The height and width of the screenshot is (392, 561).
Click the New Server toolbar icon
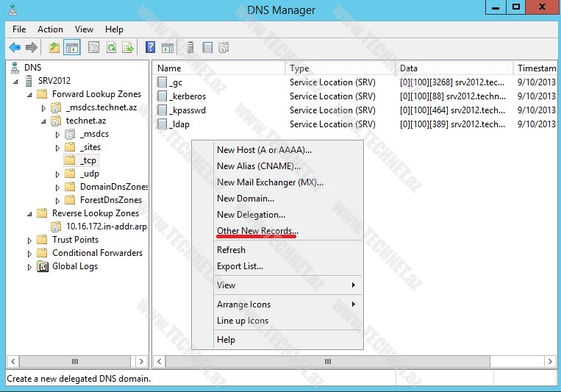[190, 48]
